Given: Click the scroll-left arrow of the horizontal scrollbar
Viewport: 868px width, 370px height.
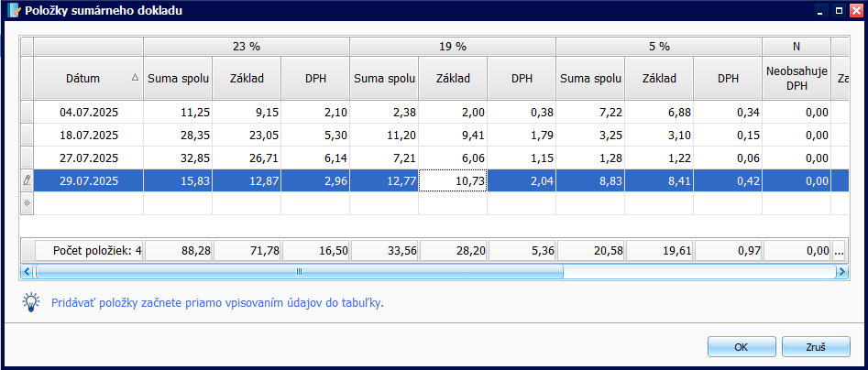Looking at the screenshot, I should pos(27,272).
